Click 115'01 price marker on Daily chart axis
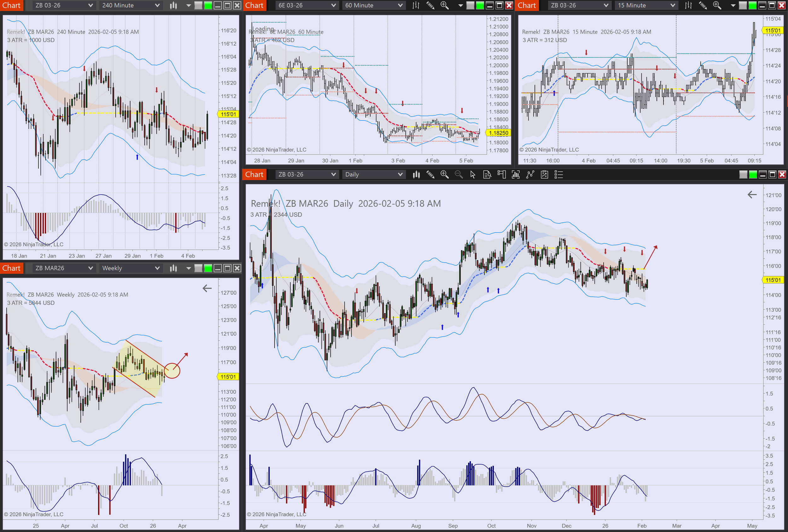788x532 pixels. (x=773, y=280)
